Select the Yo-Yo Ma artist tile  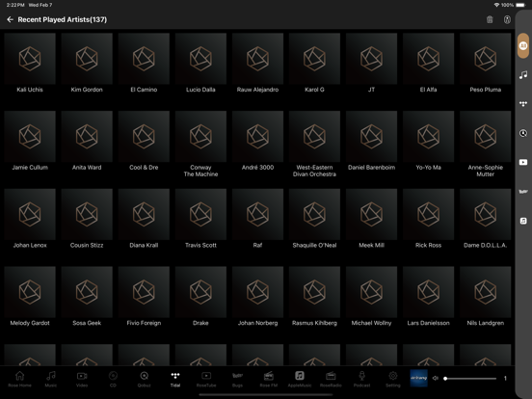428,141
